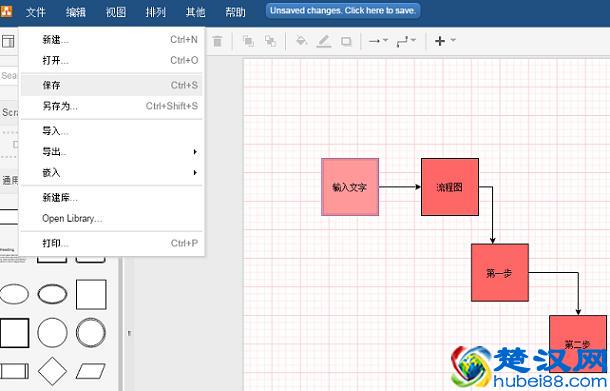Open the 其他 menu

point(196,12)
